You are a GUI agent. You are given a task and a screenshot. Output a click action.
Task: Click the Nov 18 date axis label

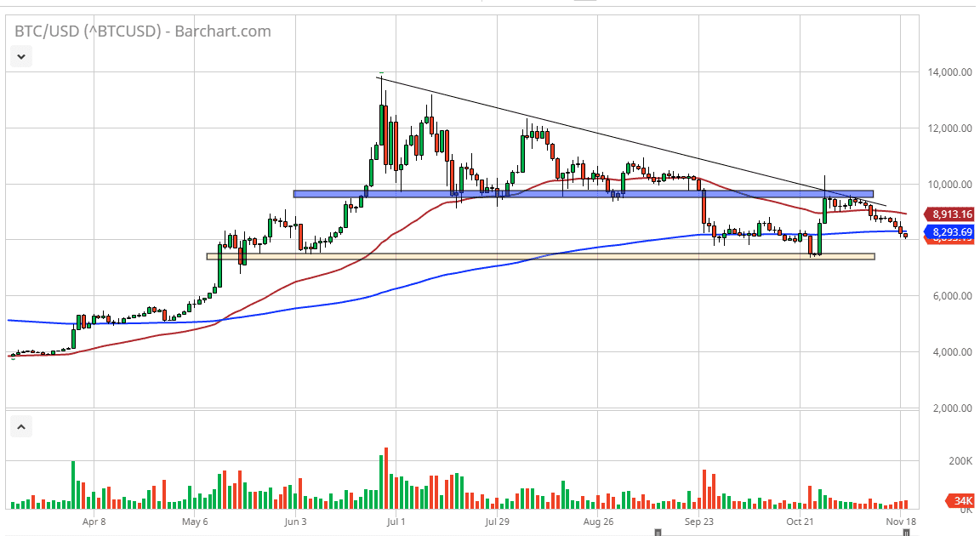(902, 522)
